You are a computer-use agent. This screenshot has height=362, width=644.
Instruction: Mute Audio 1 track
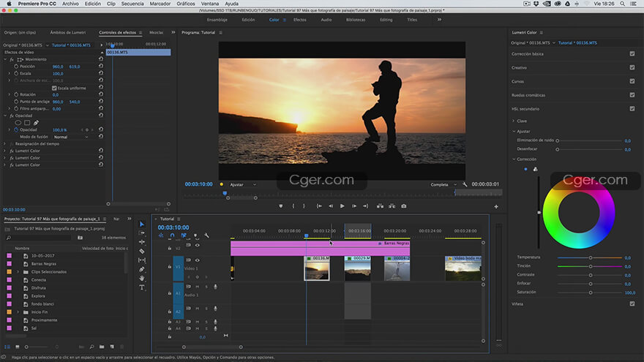click(x=197, y=287)
